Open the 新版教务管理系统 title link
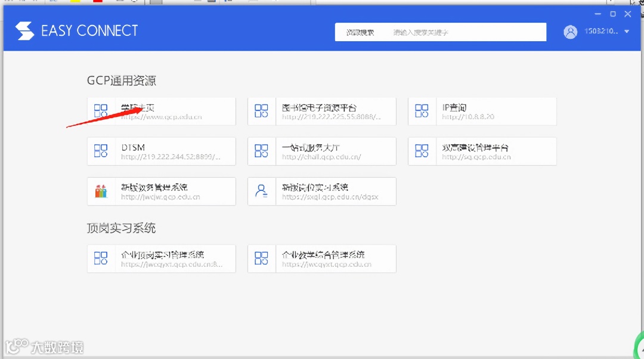The width and height of the screenshot is (644, 359). [154, 187]
